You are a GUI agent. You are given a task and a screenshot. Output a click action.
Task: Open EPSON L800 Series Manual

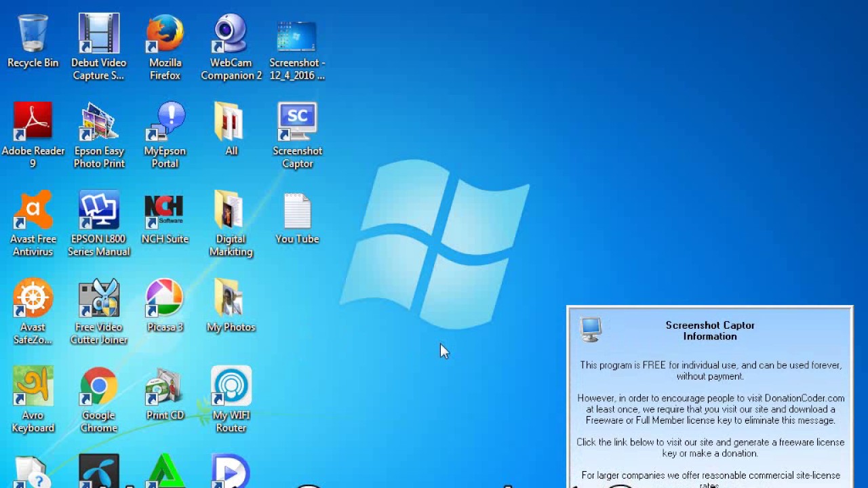click(x=98, y=224)
